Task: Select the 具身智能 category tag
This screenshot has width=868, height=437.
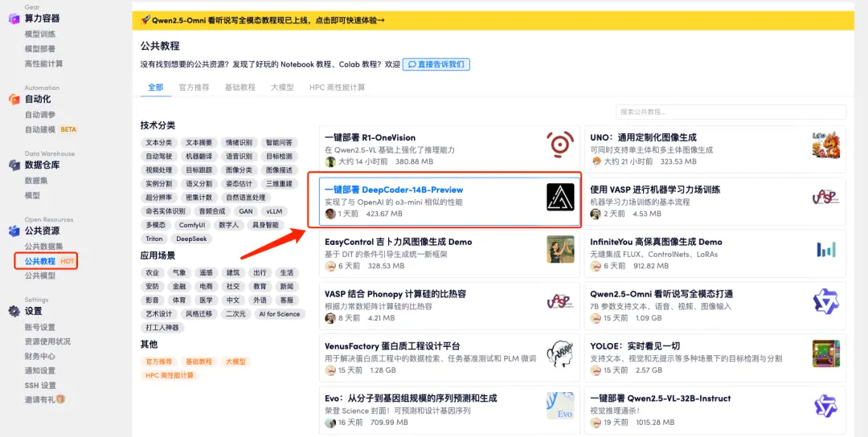Action: pyautogui.click(x=266, y=225)
